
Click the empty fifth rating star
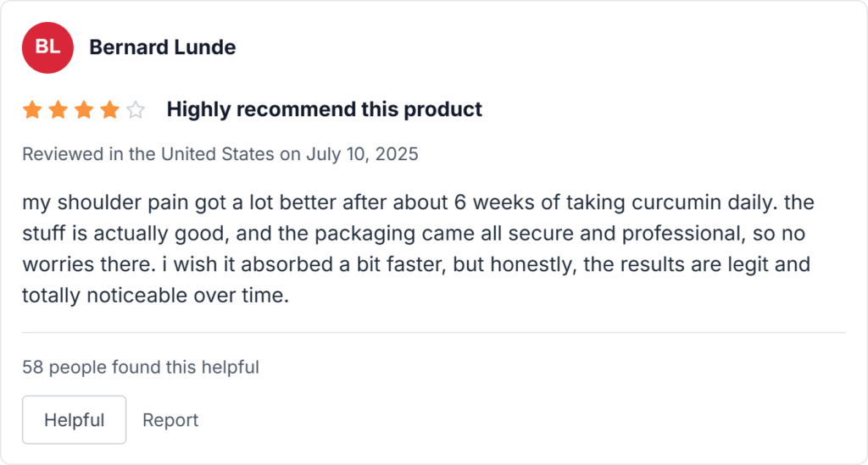136,110
